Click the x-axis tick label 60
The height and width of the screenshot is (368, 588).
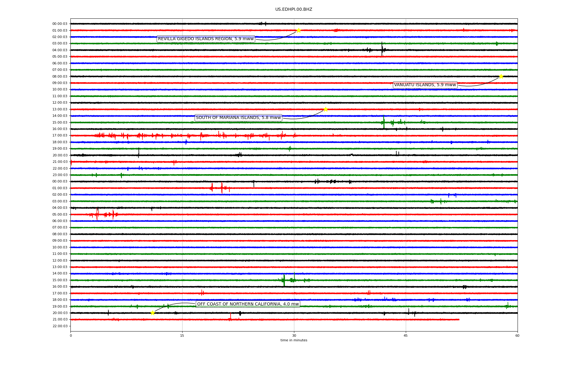coord(517,335)
